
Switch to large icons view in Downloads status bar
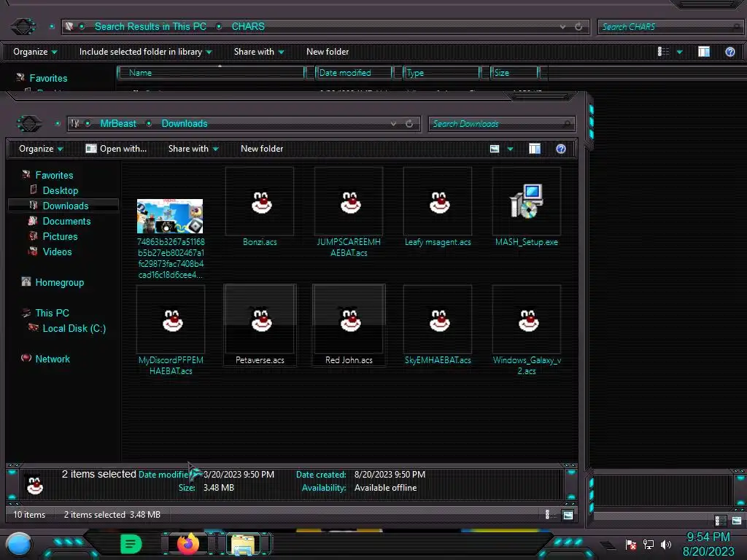[568, 514]
